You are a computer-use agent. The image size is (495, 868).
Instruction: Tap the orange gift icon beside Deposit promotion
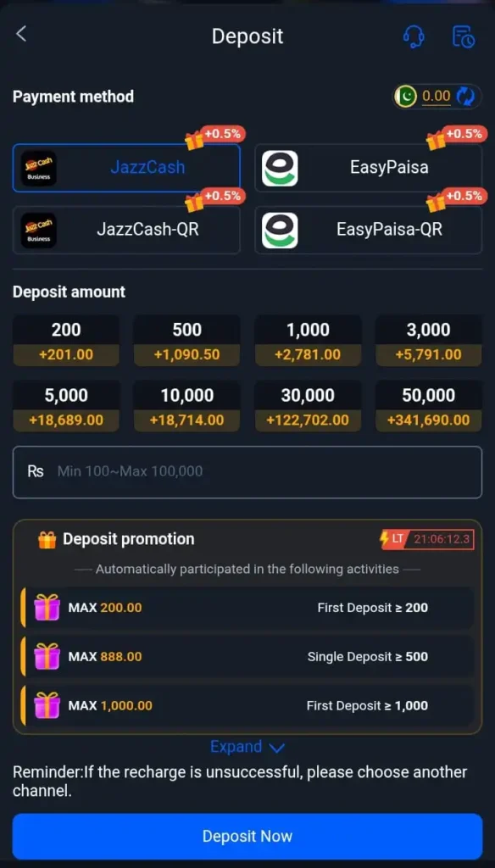pos(47,539)
